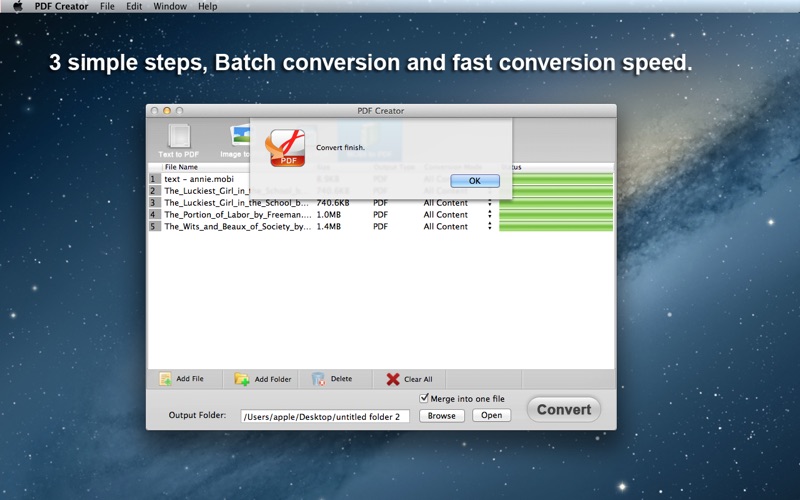The image size is (800, 500).
Task: Click the Convert button
Action: pos(564,409)
